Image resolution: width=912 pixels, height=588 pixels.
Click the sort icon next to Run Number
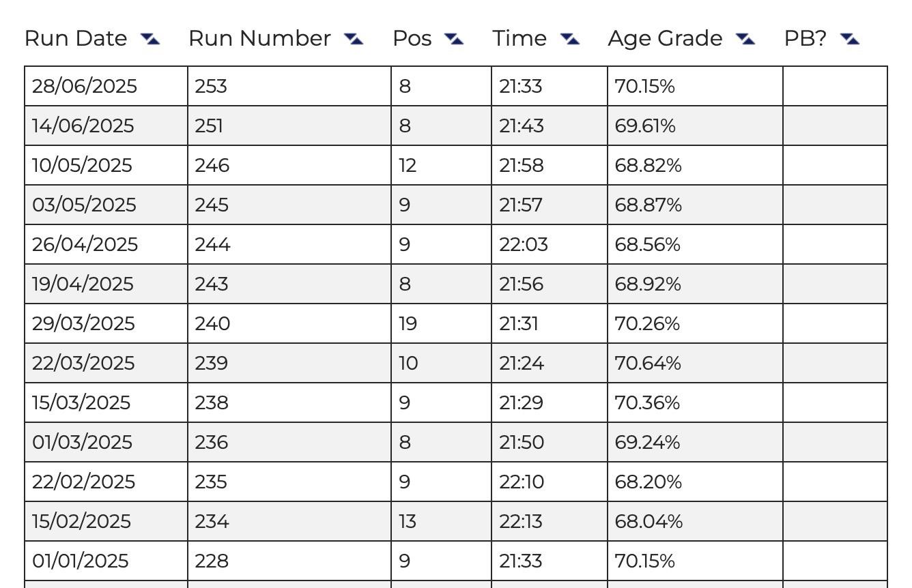pos(354,40)
